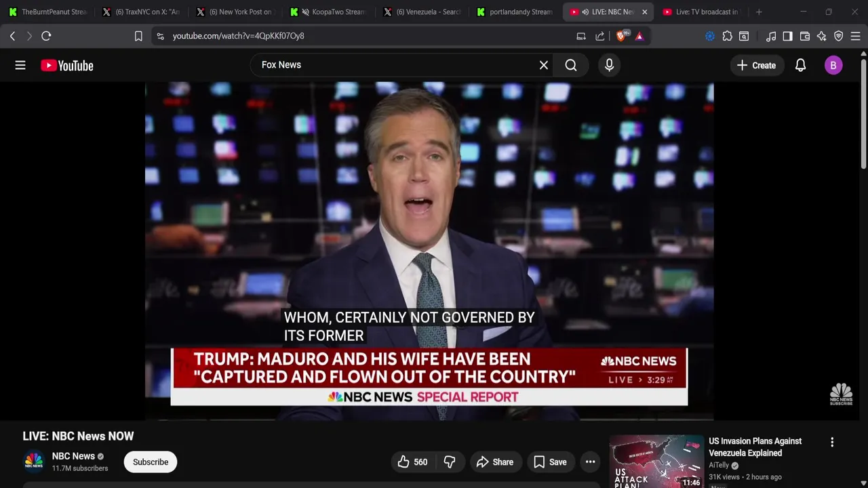The height and width of the screenshot is (488, 868).
Task: Click the video player to pause
Action: click(x=429, y=251)
